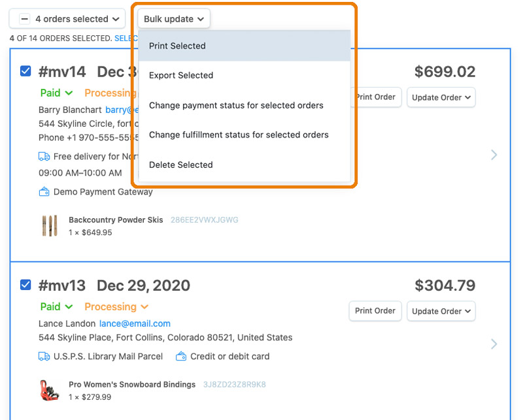
Task: Open the Processing status dropdown on #mv13
Action: click(x=116, y=307)
